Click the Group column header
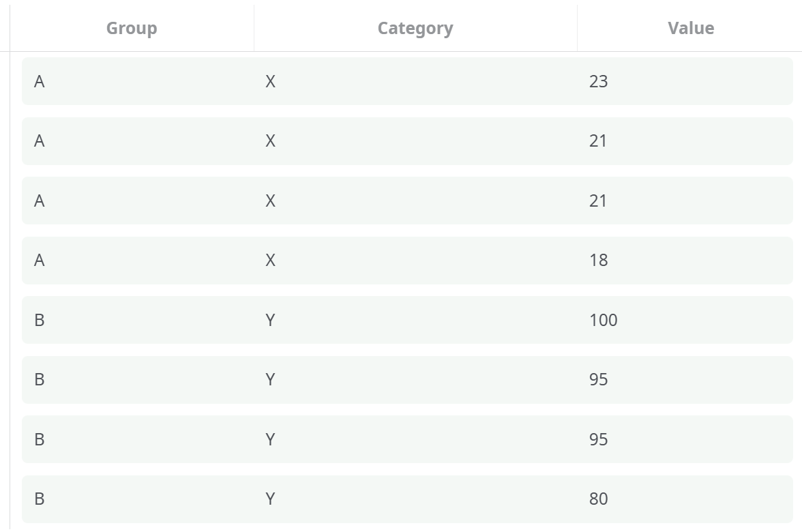The width and height of the screenshot is (802, 532). 132,28
